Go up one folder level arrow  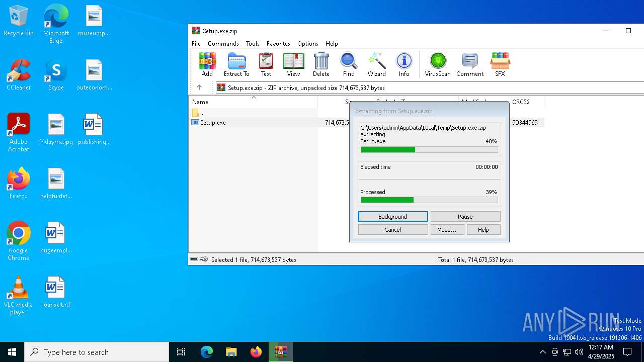199,87
